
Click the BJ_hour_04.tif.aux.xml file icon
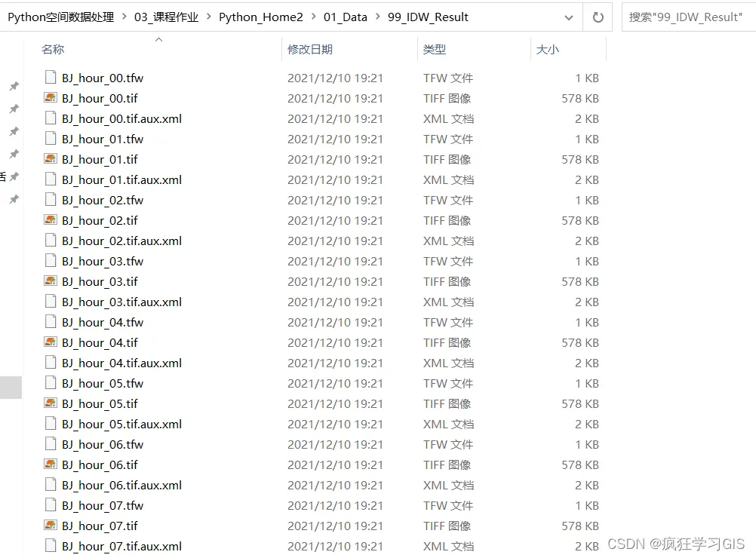(x=51, y=363)
